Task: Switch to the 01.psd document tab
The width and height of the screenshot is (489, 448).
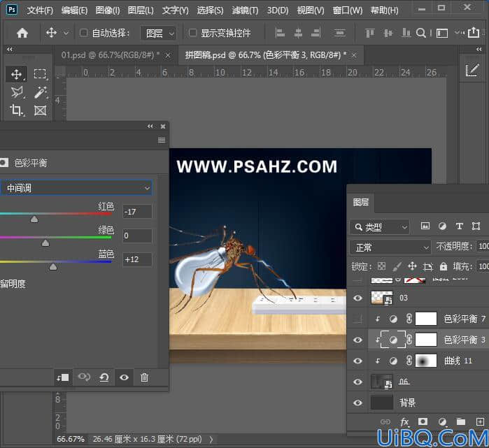Action: coord(111,55)
